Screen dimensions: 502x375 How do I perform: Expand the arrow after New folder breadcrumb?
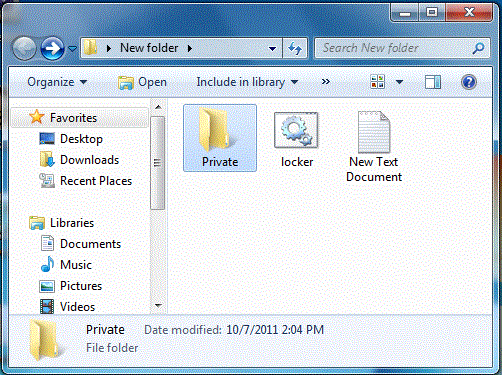click(x=190, y=48)
